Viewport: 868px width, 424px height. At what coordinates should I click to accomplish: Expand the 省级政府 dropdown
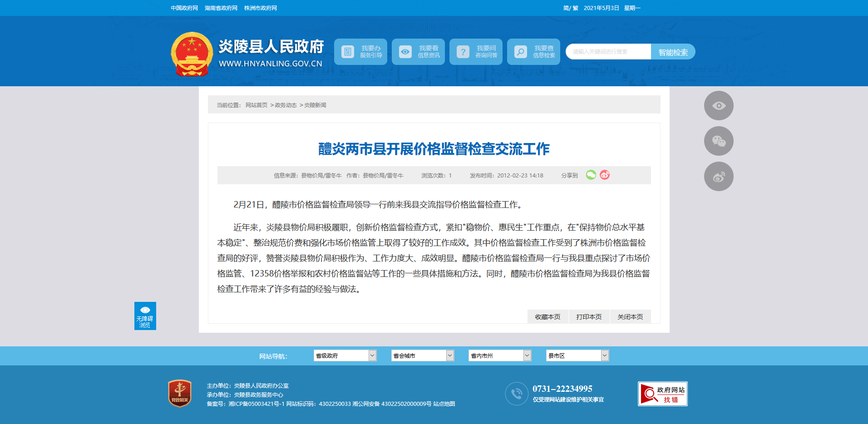[345, 355]
